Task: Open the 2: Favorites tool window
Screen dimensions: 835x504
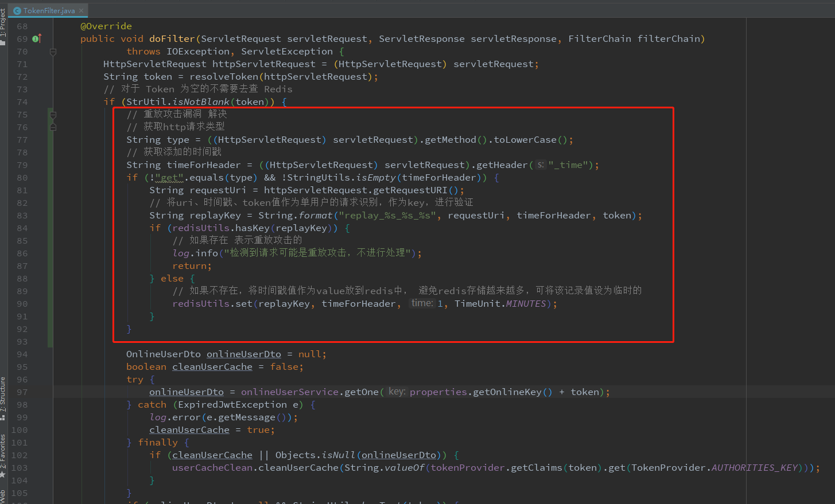Action: (x=3, y=456)
